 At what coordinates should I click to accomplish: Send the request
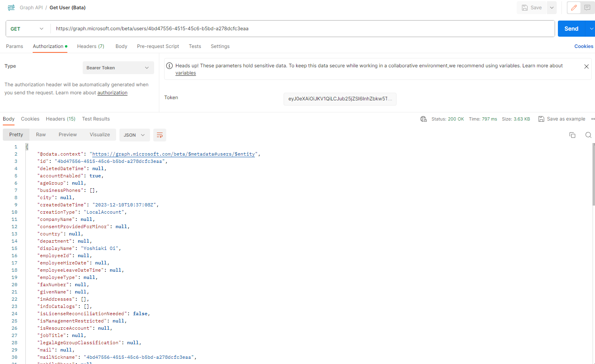point(571,29)
